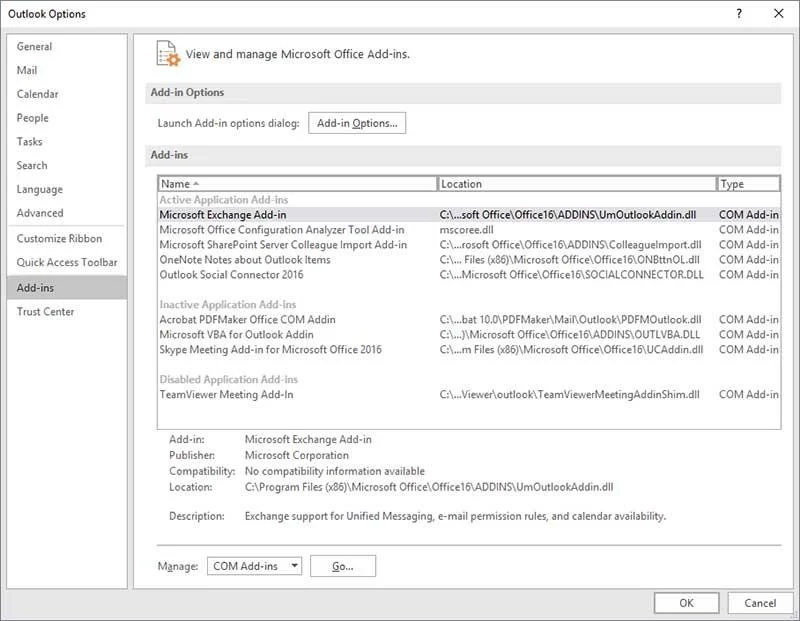Click the Exchange support description text
The width and height of the screenshot is (800, 621).
pos(455,516)
